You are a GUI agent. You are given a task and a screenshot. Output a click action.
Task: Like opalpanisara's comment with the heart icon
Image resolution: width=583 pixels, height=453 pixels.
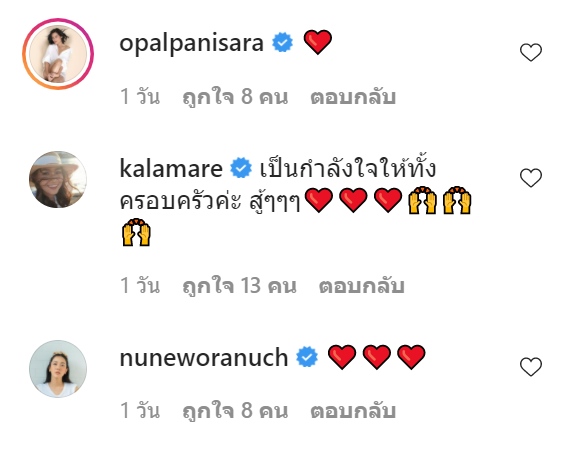(x=531, y=52)
